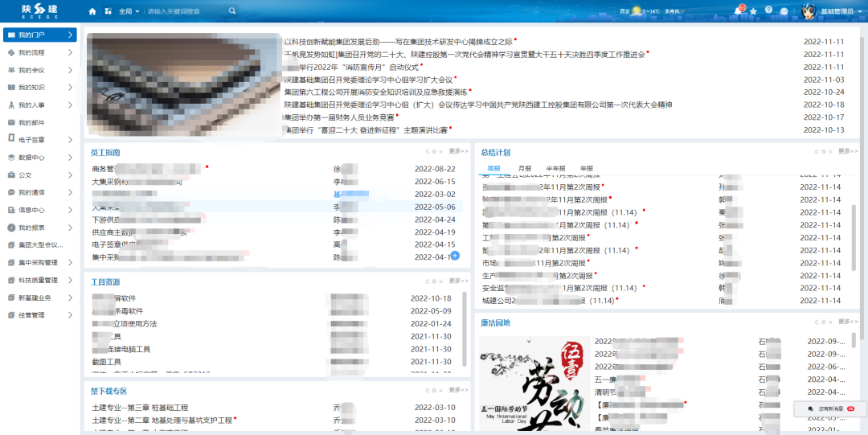This screenshot has width=868, height=435.
Task: Switch to the 月报 tab
Action: pyautogui.click(x=525, y=169)
